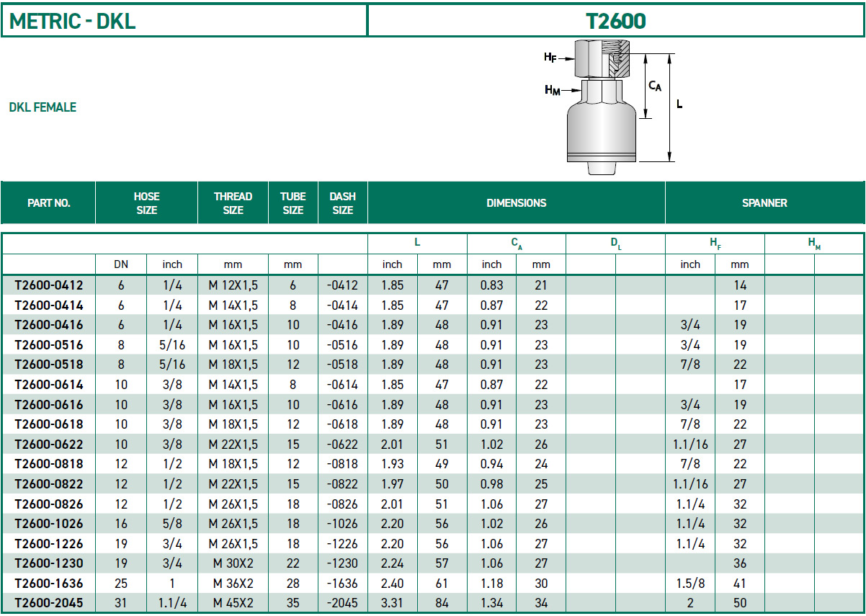Image resolution: width=866 pixels, height=616 pixels.
Task: Click tube size 22 mm
Action: [x=293, y=563]
